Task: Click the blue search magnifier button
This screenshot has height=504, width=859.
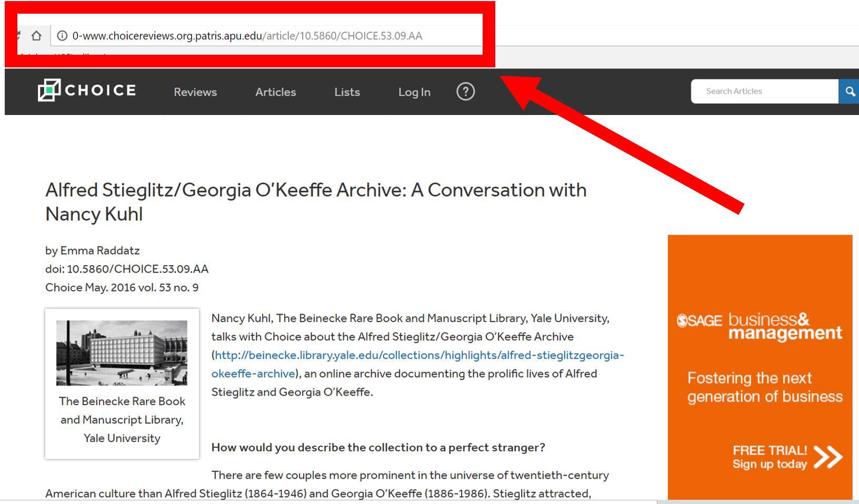Action: [849, 92]
